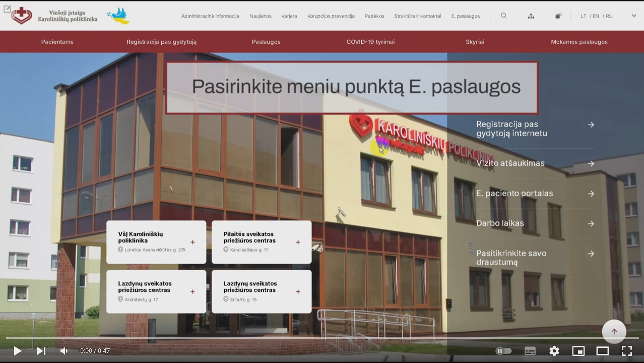Click location pin by Karaliaučiaus g. 11
The height and width of the screenshot is (363, 644).
point(226,250)
